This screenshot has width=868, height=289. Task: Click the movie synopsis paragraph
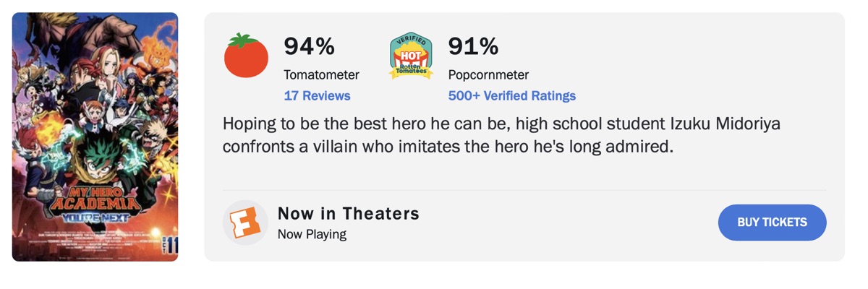(501, 135)
